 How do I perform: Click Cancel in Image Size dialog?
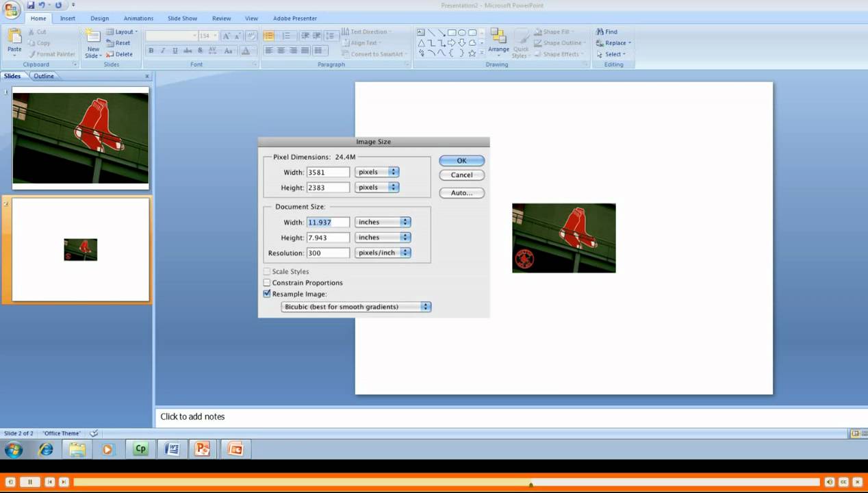click(461, 175)
